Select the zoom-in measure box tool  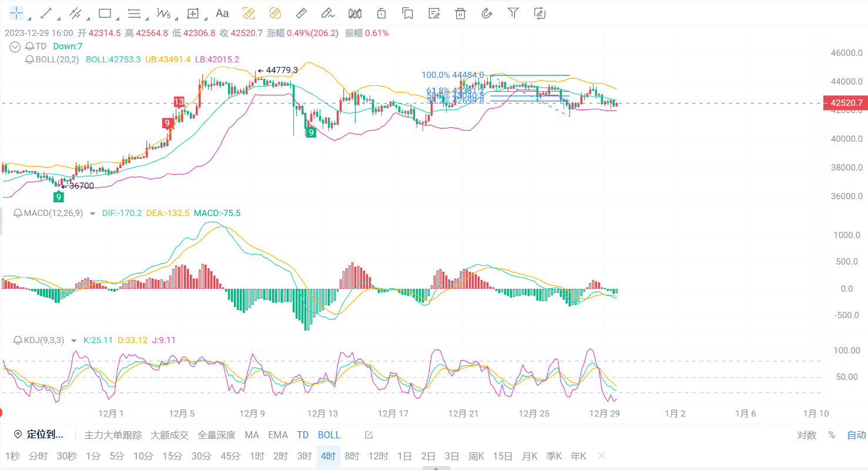click(193, 12)
